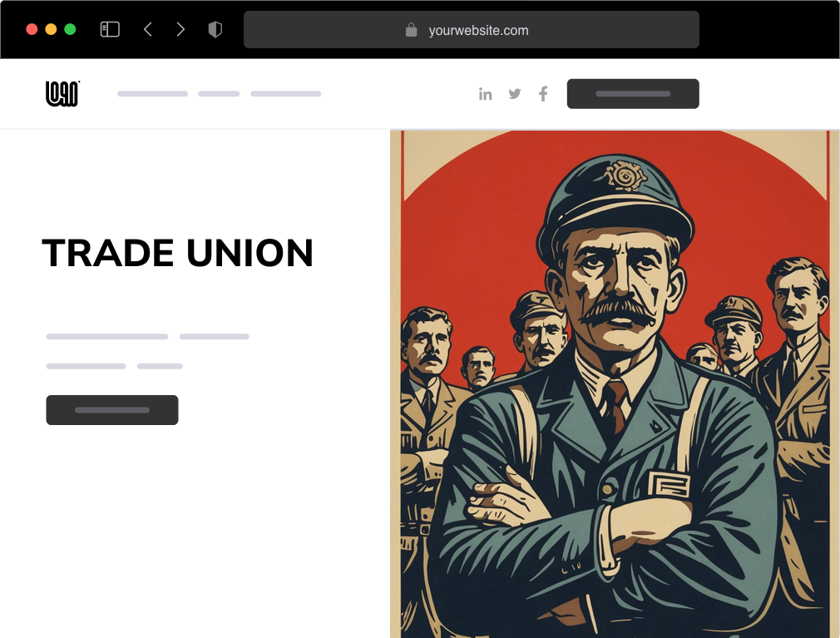Go forward with the right chevron

[x=180, y=29]
